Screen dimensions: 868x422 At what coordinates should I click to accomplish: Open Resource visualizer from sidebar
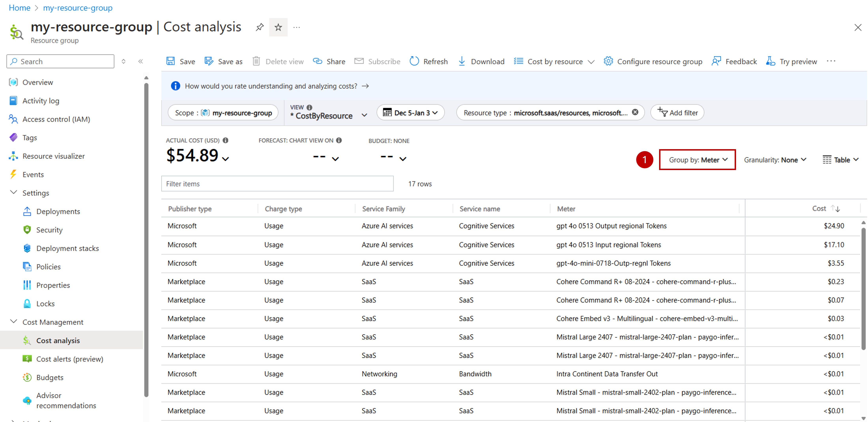click(x=54, y=156)
